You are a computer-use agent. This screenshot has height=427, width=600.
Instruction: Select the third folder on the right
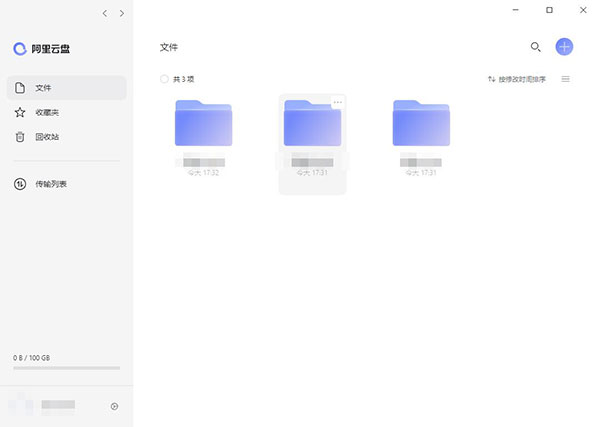[x=420, y=124]
